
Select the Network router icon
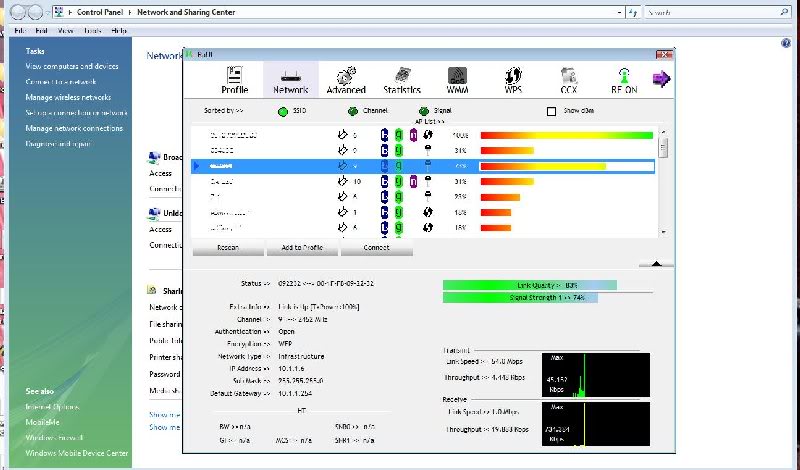pyautogui.click(x=290, y=80)
